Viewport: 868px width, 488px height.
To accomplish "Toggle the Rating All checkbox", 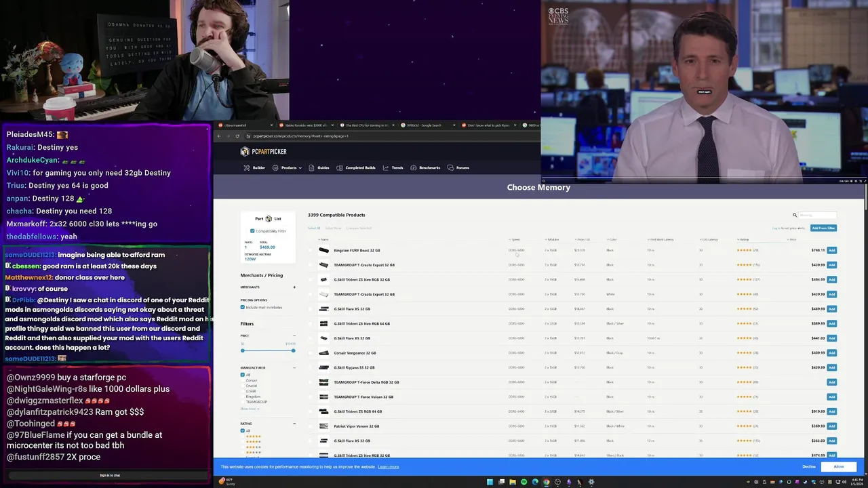I will tap(243, 431).
